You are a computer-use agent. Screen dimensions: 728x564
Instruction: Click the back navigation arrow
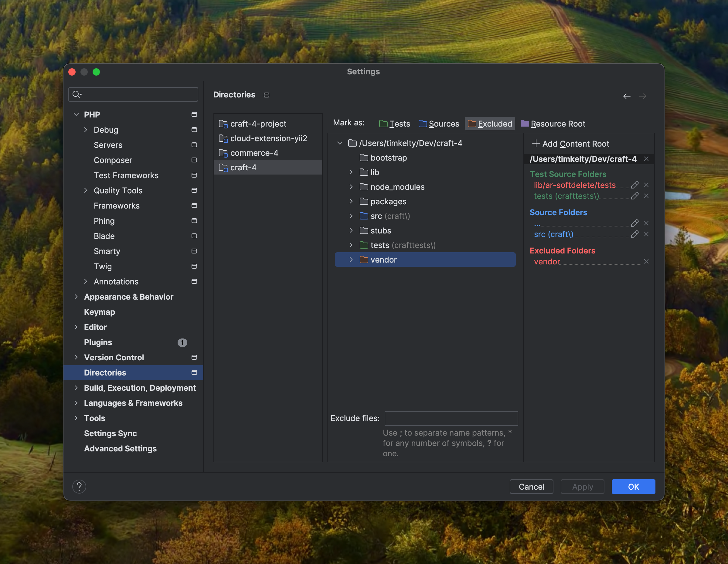[627, 96]
